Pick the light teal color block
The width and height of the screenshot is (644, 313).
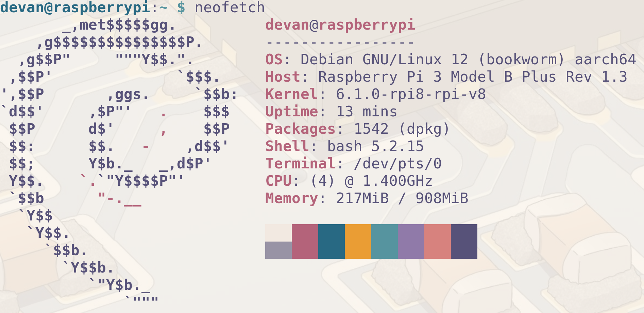point(385,242)
